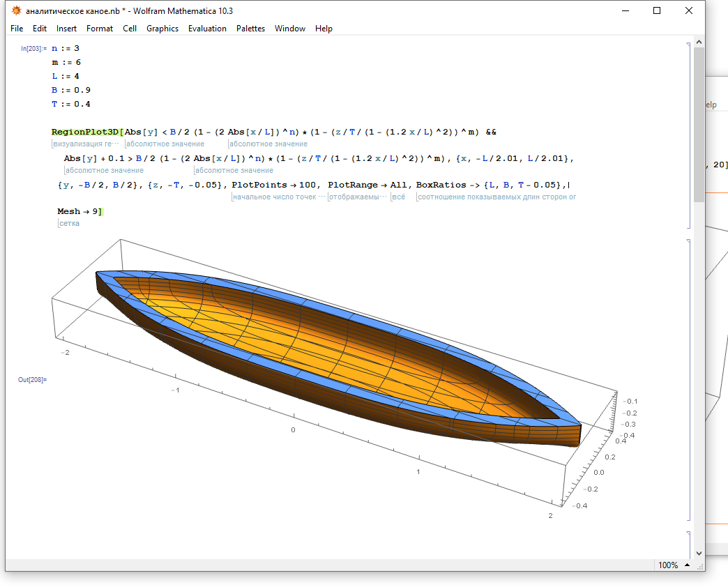The height and width of the screenshot is (587, 728).
Task: Click the vertical scrollbar thumb
Action: click(699, 125)
